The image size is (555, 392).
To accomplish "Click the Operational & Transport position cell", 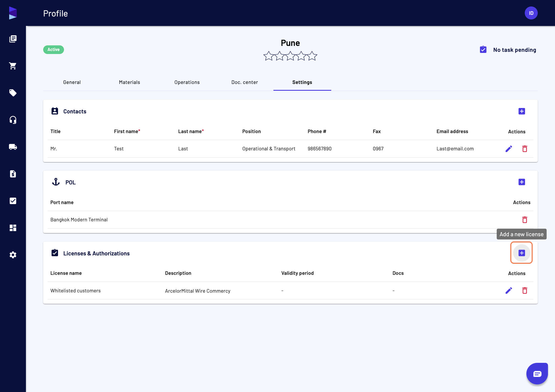I will click(x=269, y=149).
